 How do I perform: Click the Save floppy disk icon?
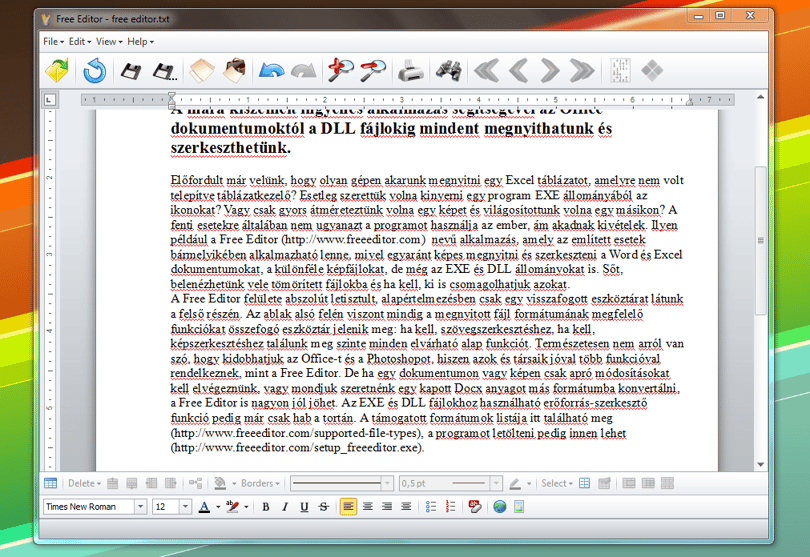pyautogui.click(x=131, y=71)
